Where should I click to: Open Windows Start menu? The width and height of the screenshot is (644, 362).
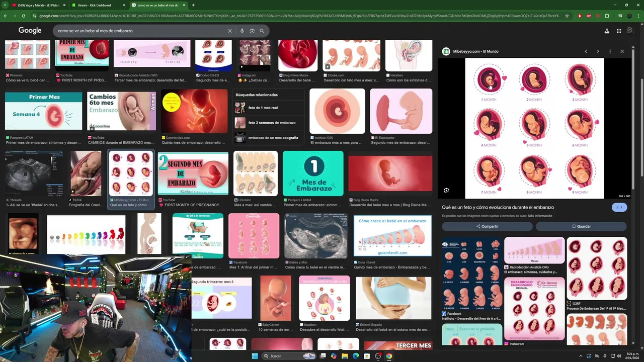[x=255, y=356]
